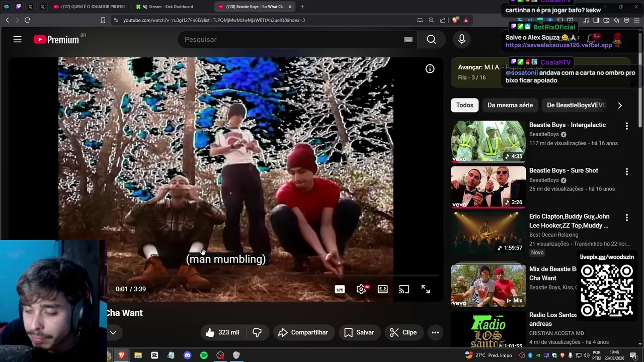The image size is (644, 362).
Task: Go to YouTube Premium home logo
Action: [x=56, y=39]
